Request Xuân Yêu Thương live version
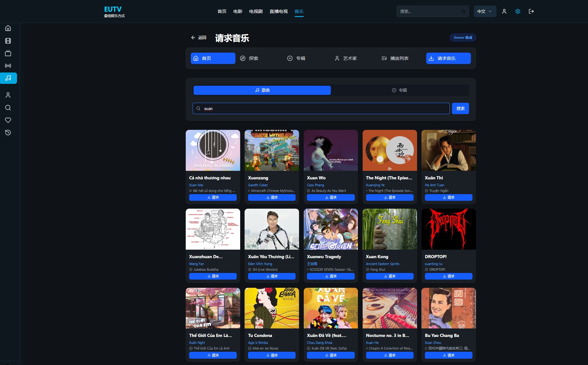This screenshot has width=588, height=365. 272,276
